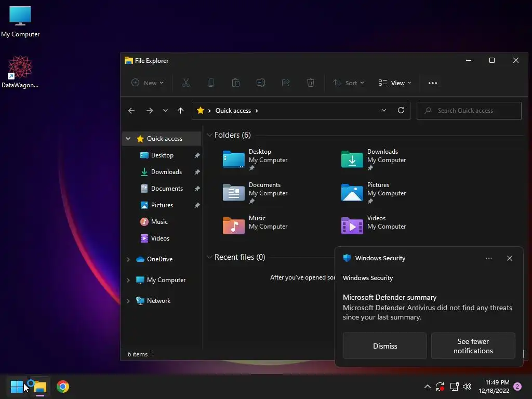Image resolution: width=532 pixels, height=399 pixels.
Task: Open the View dropdown menu
Action: (395, 83)
